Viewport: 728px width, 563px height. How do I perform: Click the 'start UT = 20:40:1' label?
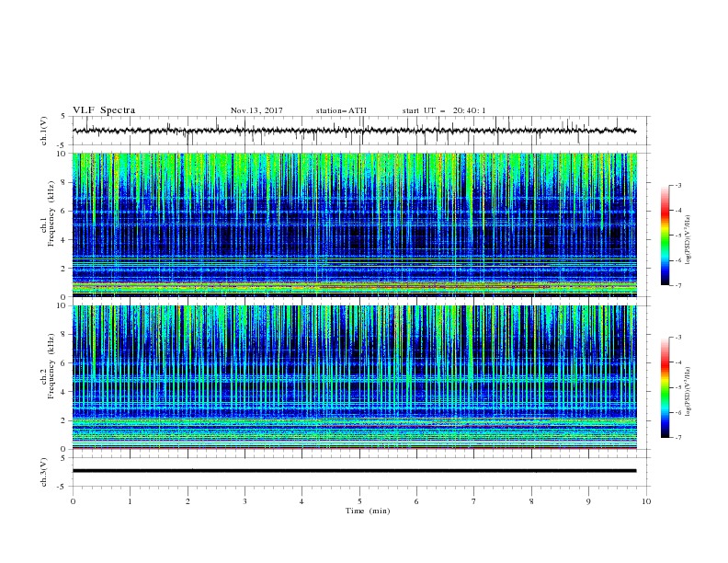point(444,110)
